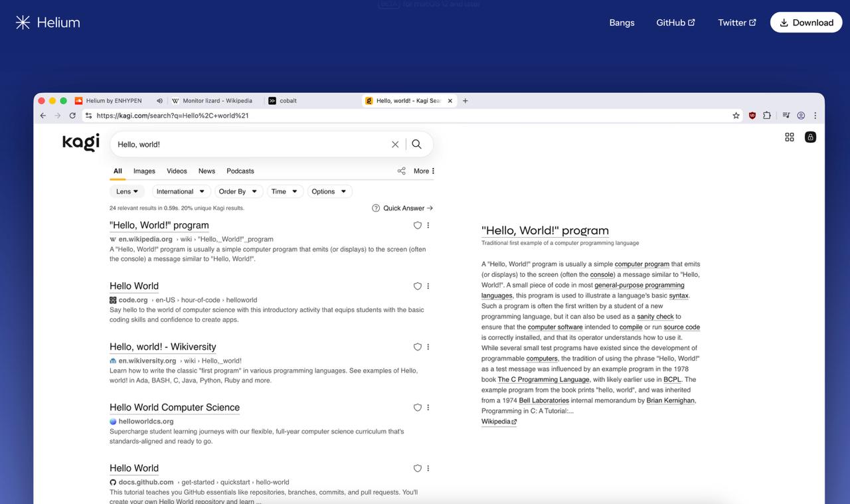Expand the Options dropdown
850x504 pixels.
click(329, 191)
